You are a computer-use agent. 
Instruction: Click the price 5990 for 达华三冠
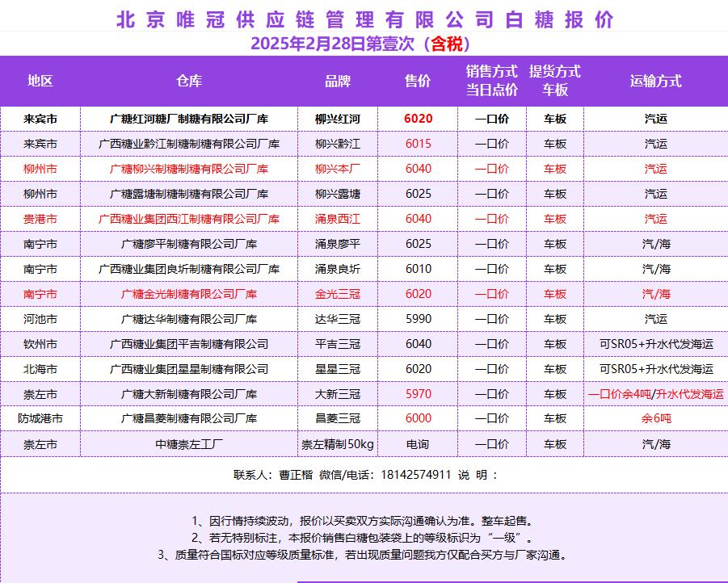[418, 319]
